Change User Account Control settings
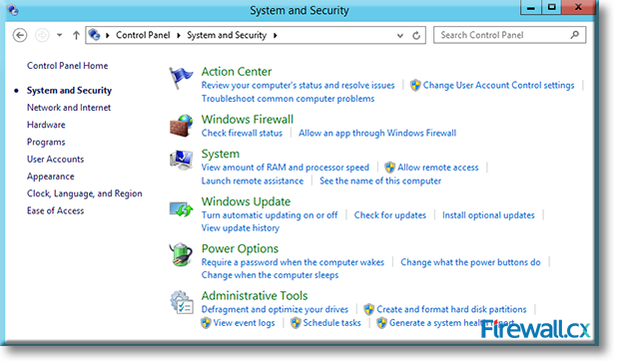 (x=498, y=85)
